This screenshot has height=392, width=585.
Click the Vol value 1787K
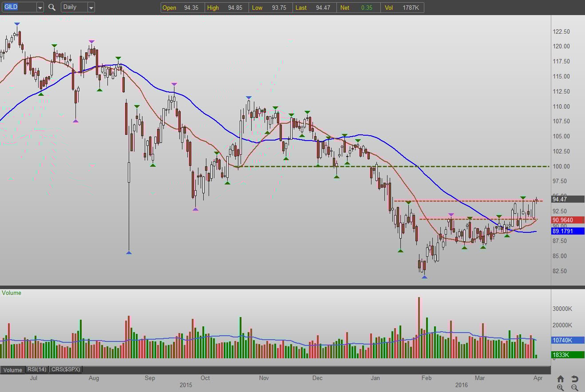click(411, 8)
